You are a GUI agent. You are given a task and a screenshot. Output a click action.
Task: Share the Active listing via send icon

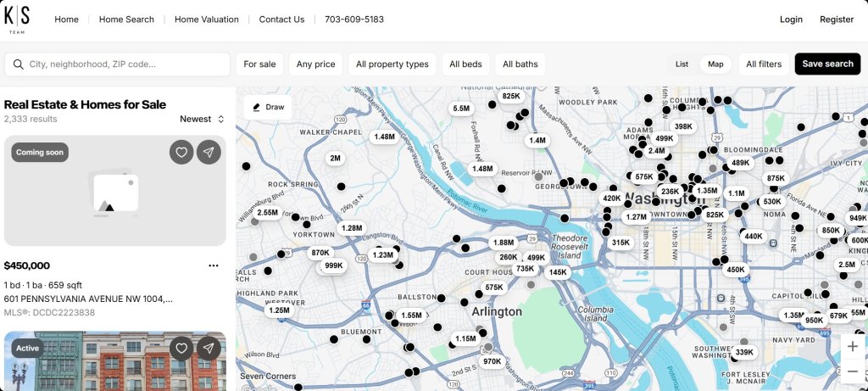[x=209, y=348]
